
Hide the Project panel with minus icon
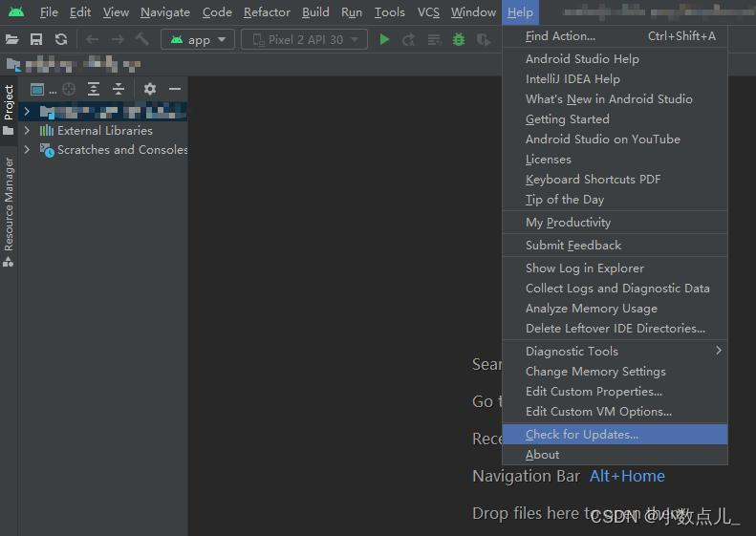[175, 89]
